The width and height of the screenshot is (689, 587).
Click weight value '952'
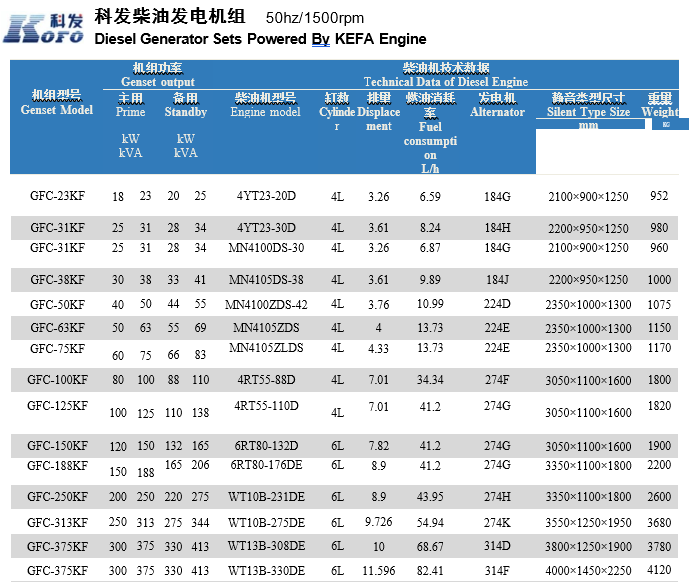point(659,196)
